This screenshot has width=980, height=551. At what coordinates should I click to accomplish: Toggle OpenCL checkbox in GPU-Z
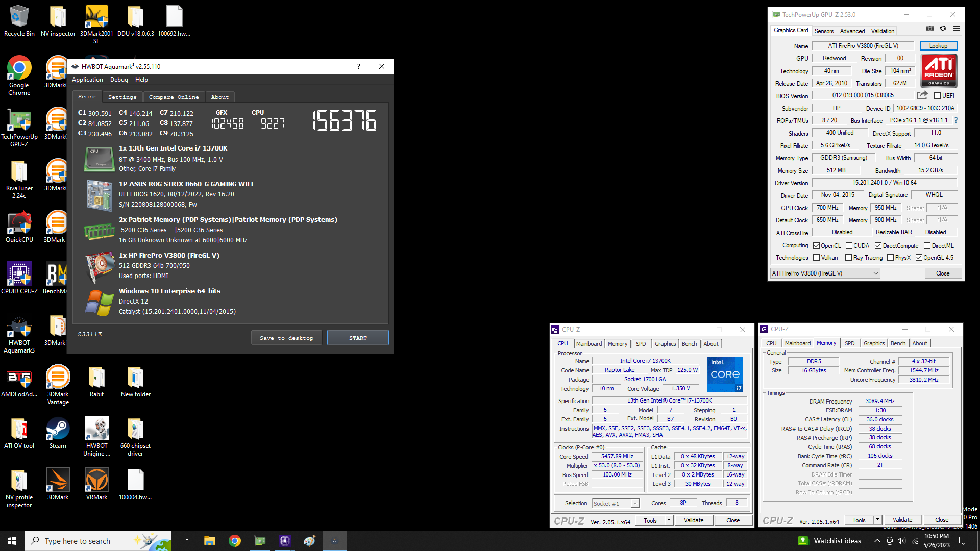pyautogui.click(x=817, y=246)
